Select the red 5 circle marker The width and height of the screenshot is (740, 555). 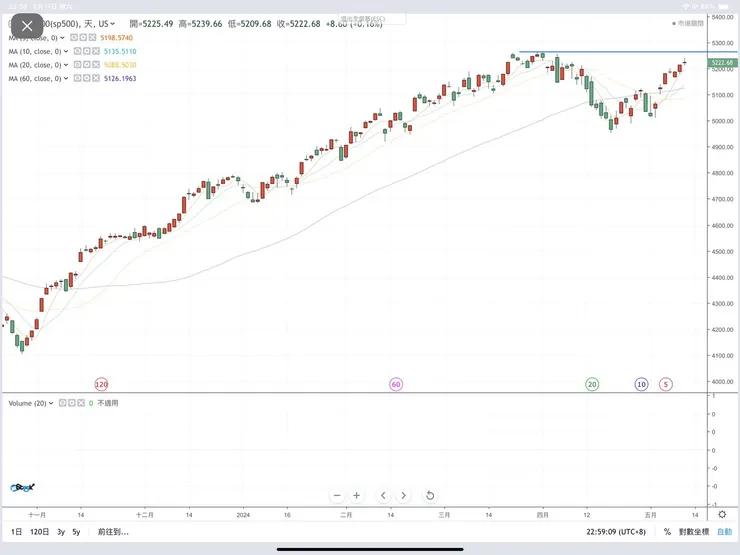666,384
